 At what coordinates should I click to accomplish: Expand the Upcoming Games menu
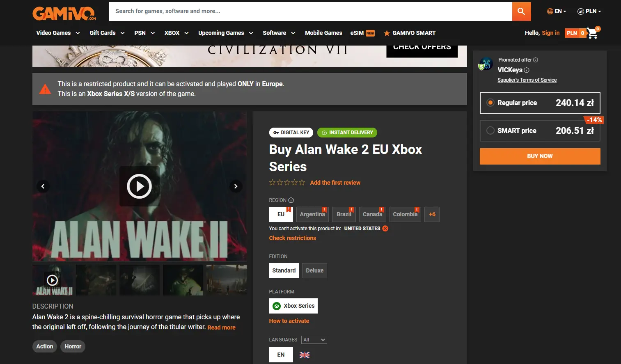pyautogui.click(x=226, y=33)
